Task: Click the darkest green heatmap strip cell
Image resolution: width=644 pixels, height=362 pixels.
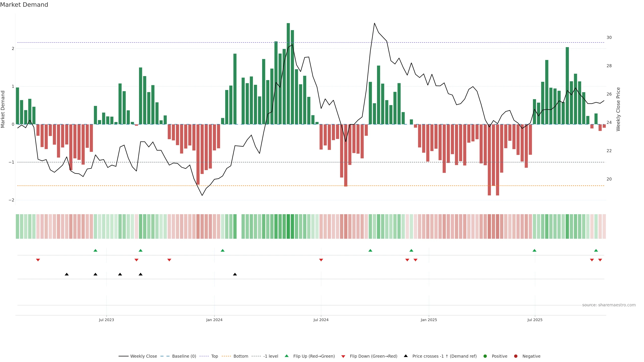Action: [x=288, y=226]
